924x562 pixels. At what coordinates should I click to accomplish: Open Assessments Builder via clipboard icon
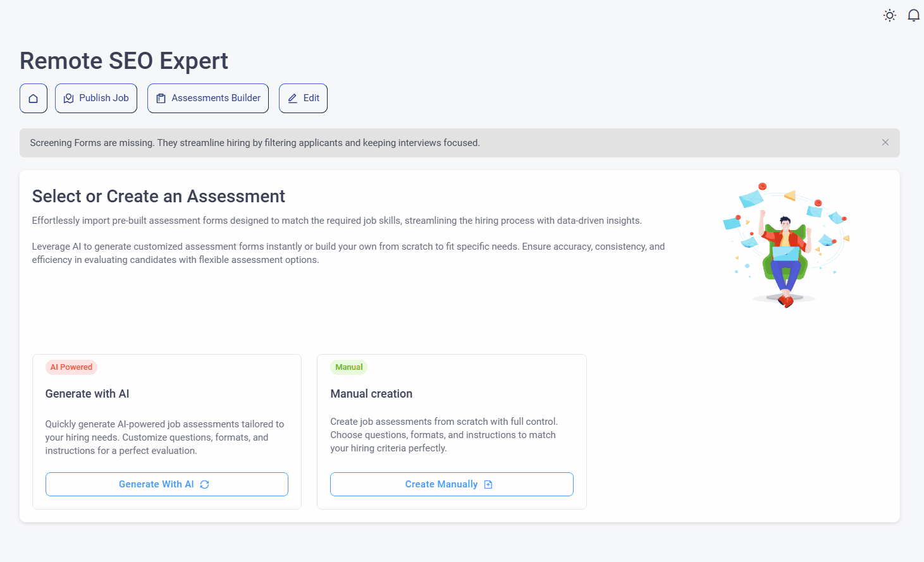tap(161, 99)
